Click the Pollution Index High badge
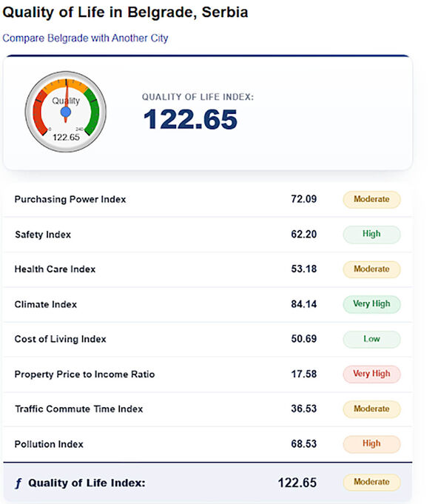 tap(372, 444)
